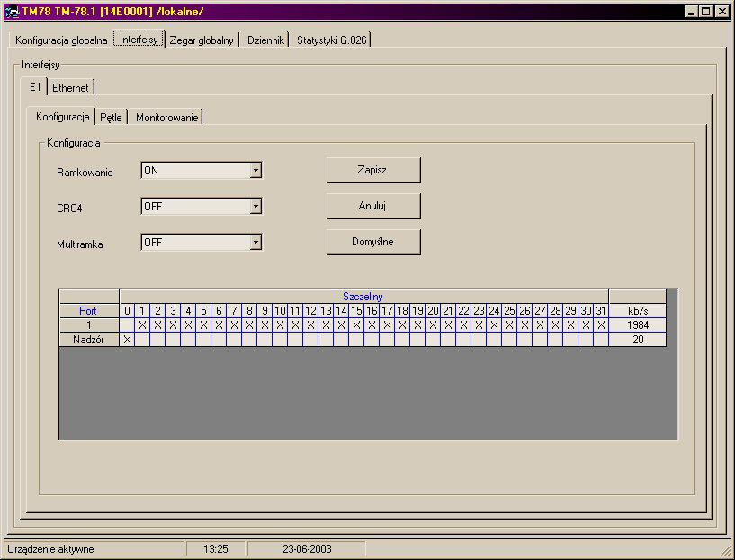Select the slot 19 column header

coord(417,311)
